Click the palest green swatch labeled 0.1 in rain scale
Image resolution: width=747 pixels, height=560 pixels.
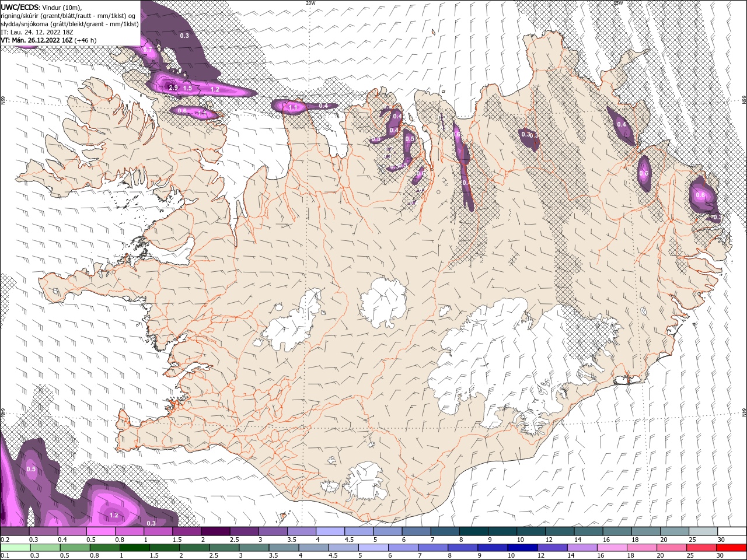point(15,548)
